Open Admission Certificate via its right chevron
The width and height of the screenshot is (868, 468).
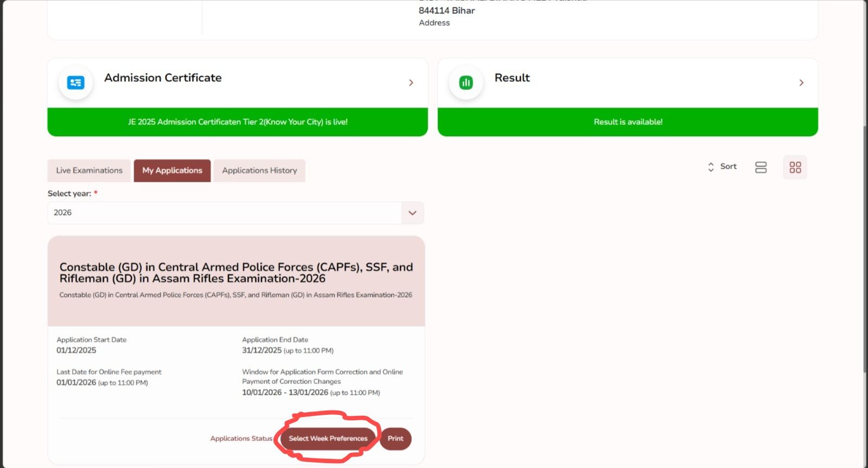411,83
